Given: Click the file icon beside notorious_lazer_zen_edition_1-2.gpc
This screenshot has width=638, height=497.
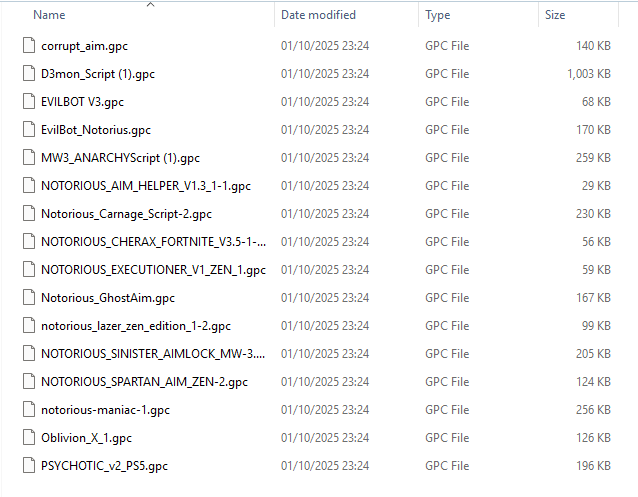Looking at the screenshot, I should pyautogui.click(x=29, y=325).
